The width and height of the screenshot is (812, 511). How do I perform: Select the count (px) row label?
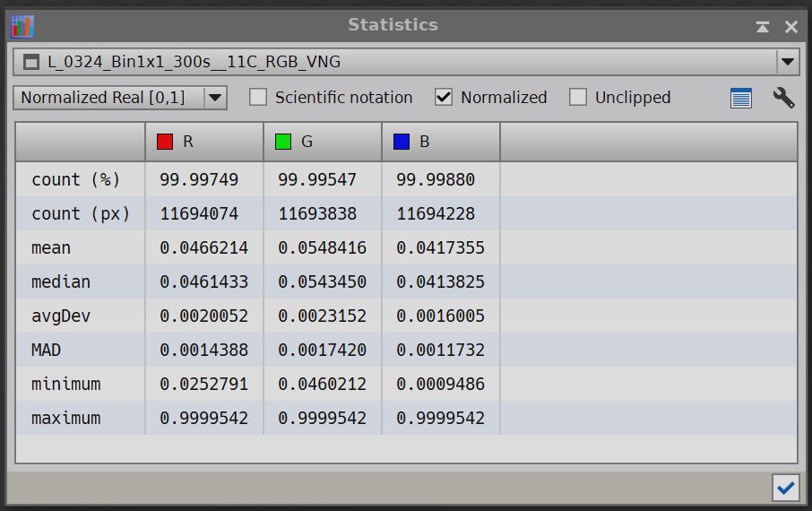click(81, 213)
